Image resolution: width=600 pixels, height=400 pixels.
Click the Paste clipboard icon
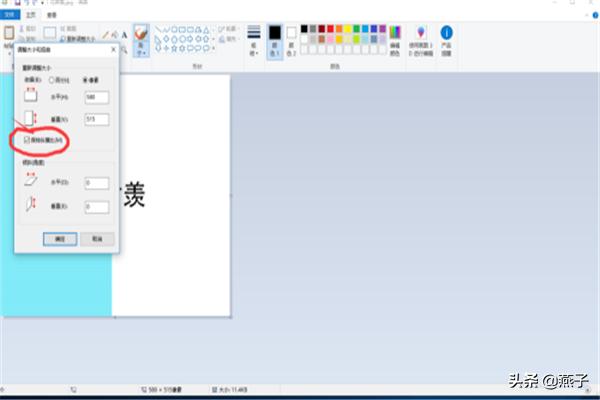coord(9,33)
